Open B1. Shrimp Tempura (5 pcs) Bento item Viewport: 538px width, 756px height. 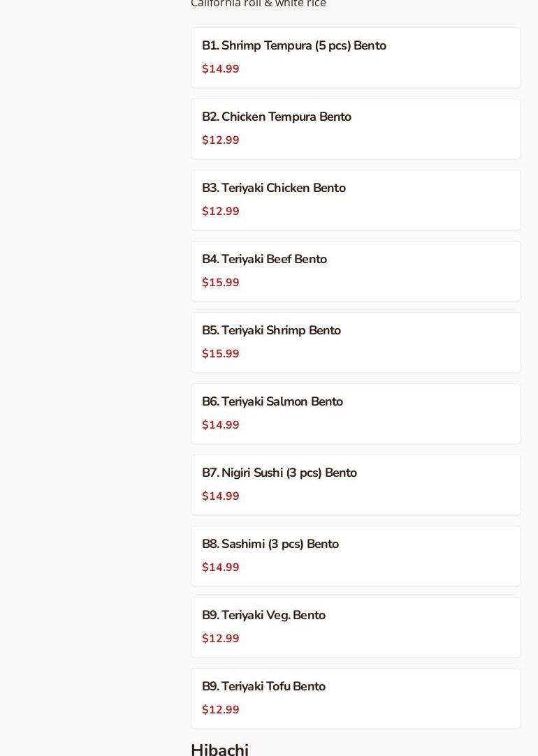coord(293,46)
